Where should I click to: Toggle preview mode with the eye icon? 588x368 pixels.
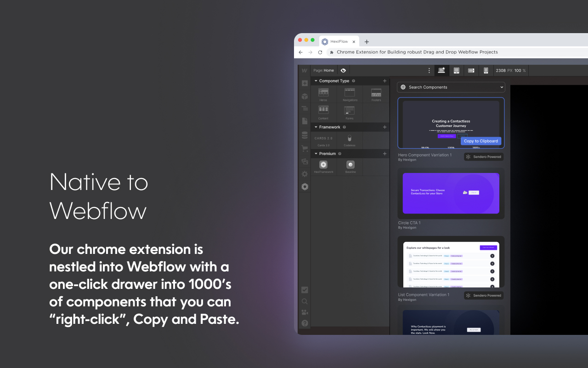343,70
